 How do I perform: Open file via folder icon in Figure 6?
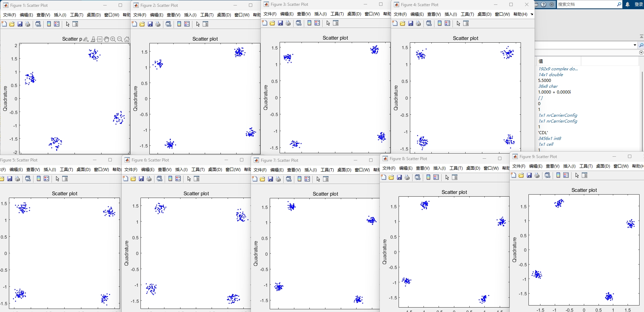click(x=133, y=179)
